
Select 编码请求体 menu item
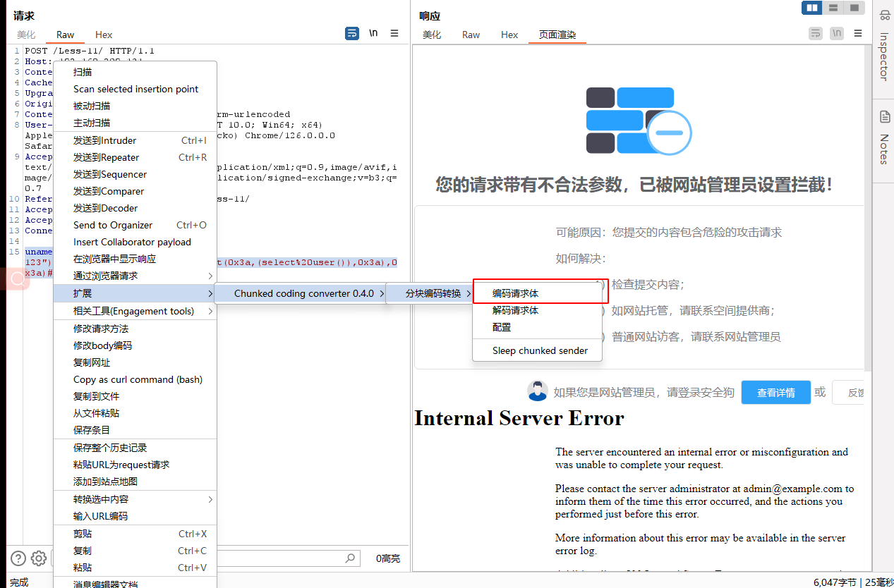[516, 293]
